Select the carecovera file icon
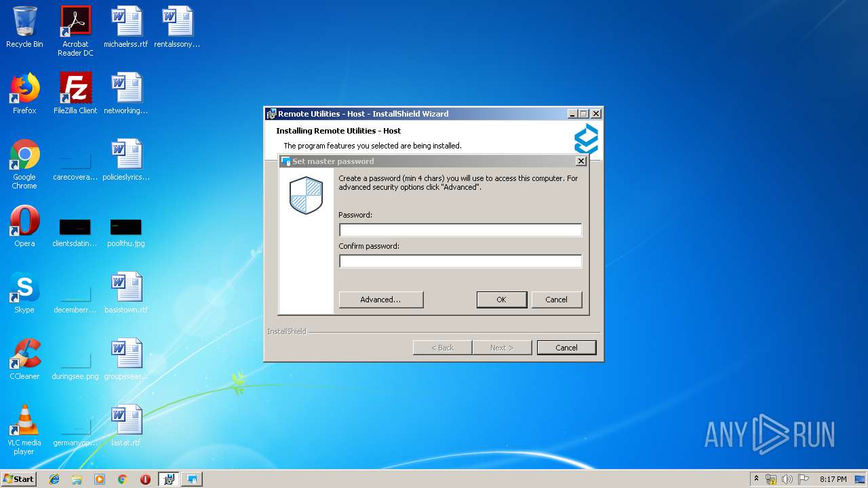The width and height of the screenshot is (868, 488). (75, 164)
